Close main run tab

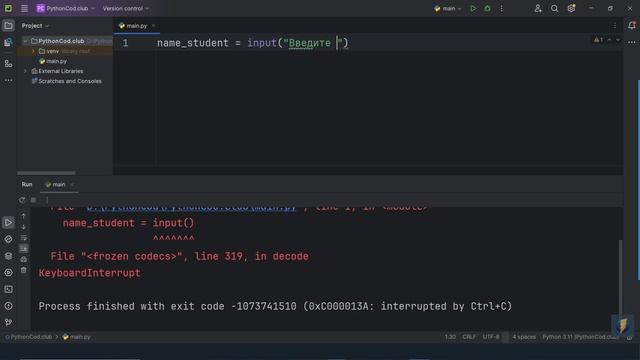coord(72,184)
